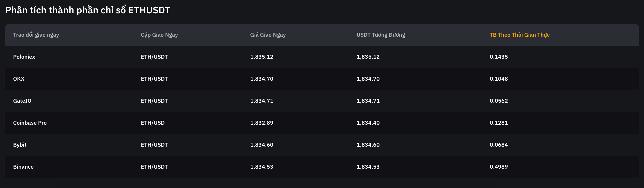
Task: Click the ETH/USD pair for Coinbase Pro
Action: click(152, 123)
